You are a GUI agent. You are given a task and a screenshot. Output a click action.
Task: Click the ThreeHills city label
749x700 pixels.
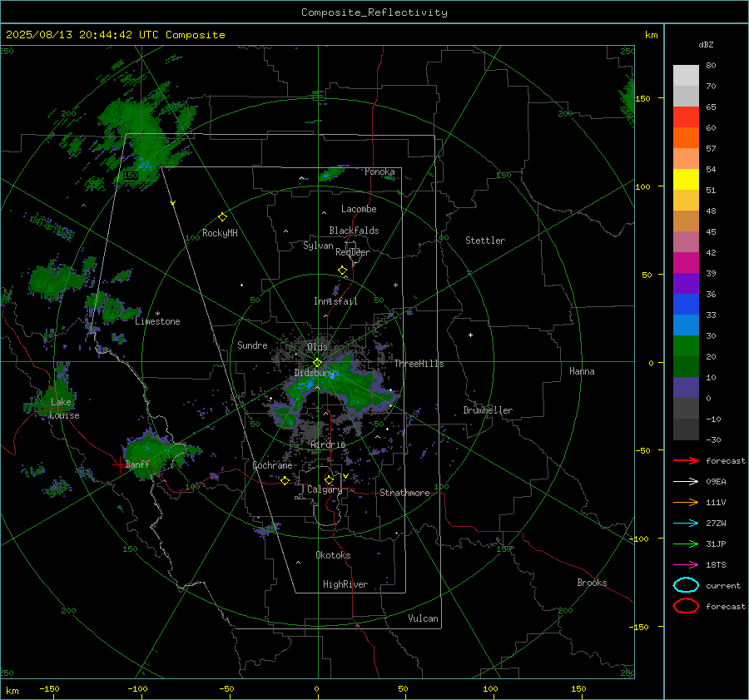[419, 364]
